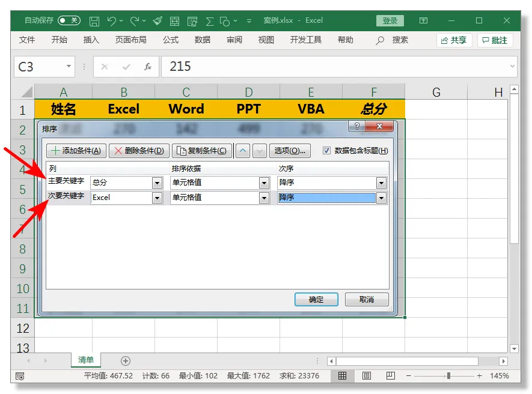The image size is (532, 394).
Task: Open the 数据 ribbon tab
Action: [x=202, y=40]
